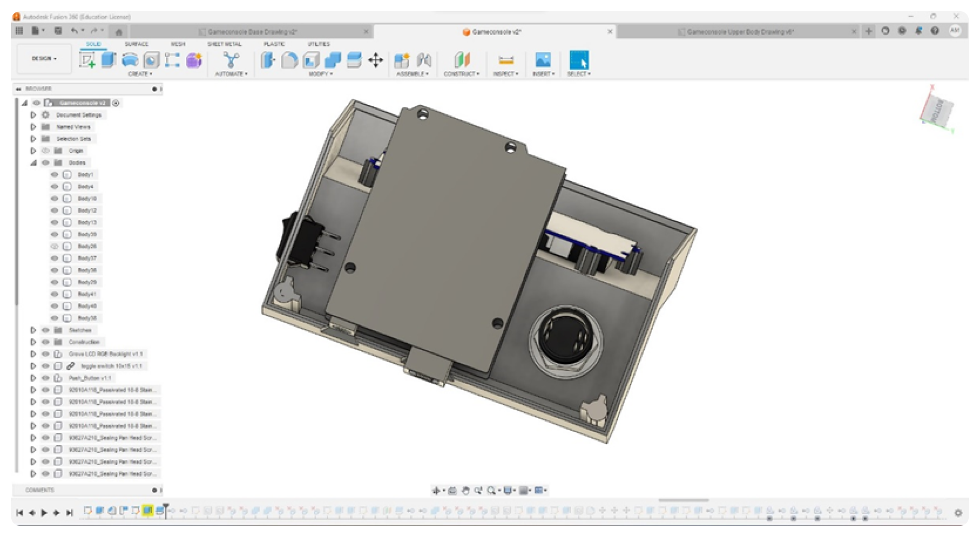The width and height of the screenshot is (980, 537).
Task: Select the Press Pull tool icon
Action: (x=268, y=60)
